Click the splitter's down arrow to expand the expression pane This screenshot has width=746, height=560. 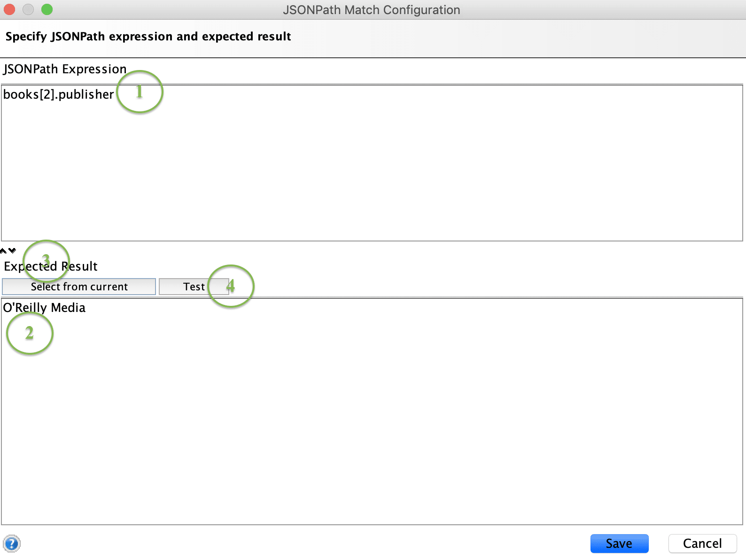[12, 250]
